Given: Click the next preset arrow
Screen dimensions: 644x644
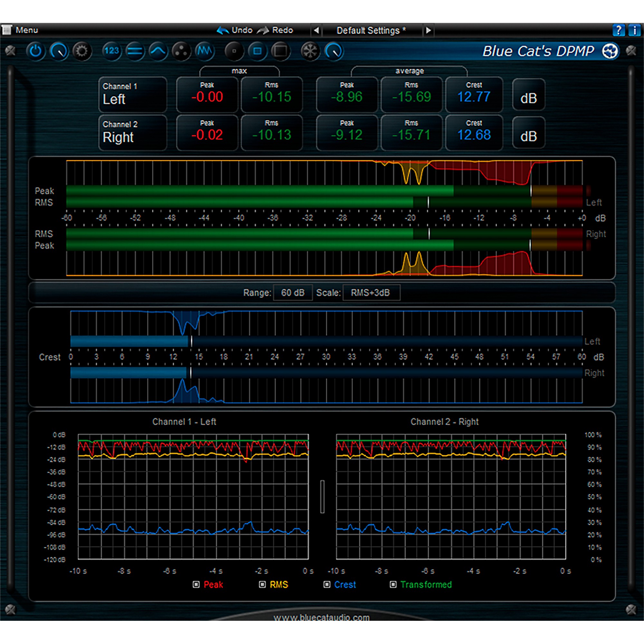Looking at the screenshot, I should pyautogui.click(x=428, y=30).
